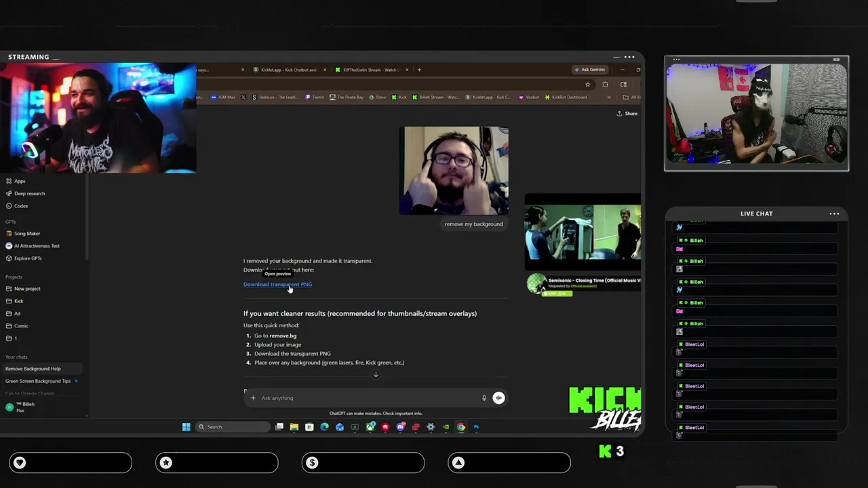Open the KickBot Dashboard bookmark
The width and height of the screenshot is (868, 488).
click(x=566, y=97)
